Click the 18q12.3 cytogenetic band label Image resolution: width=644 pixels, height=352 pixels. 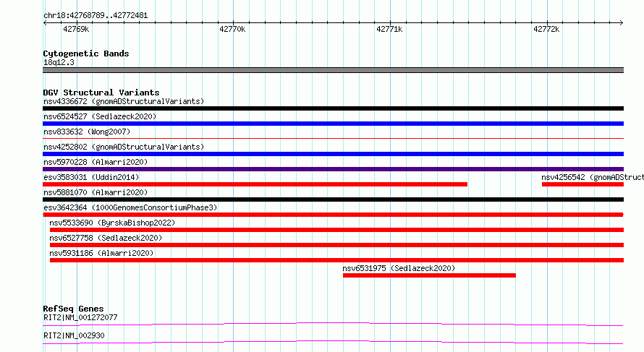(59, 62)
